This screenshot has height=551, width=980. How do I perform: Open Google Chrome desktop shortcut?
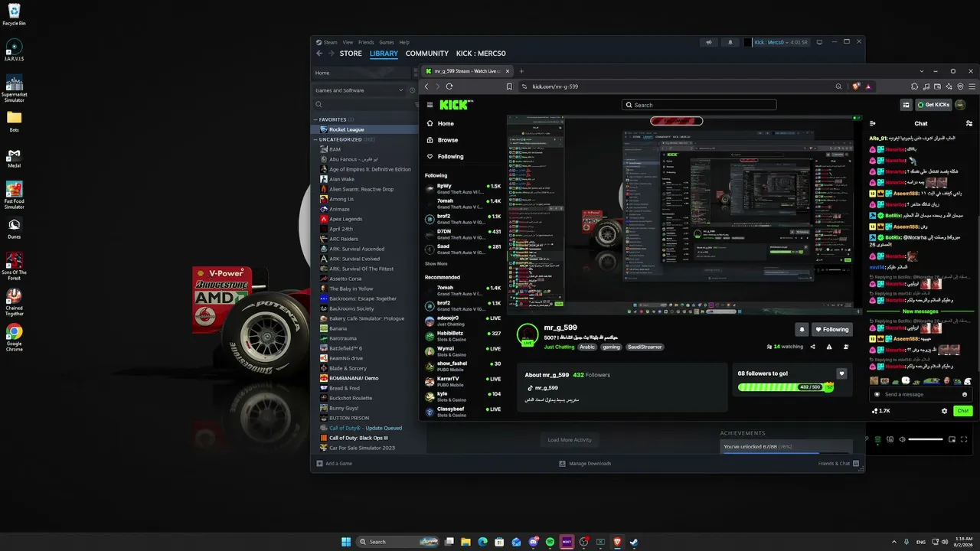point(14,337)
